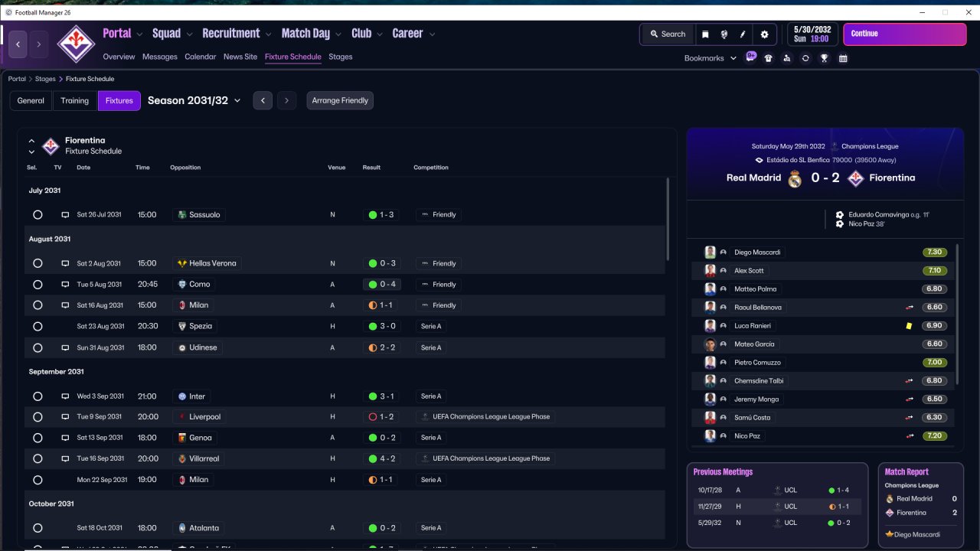The image size is (980, 551).
Task: Click the trophy icon in the bookmarks bar
Action: pos(825,58)
